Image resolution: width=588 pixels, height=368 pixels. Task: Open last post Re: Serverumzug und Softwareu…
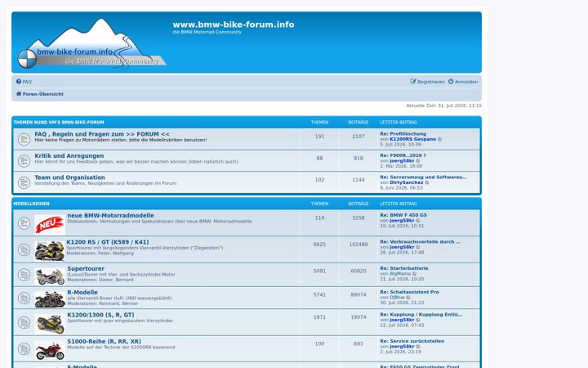tap(423, 177)
